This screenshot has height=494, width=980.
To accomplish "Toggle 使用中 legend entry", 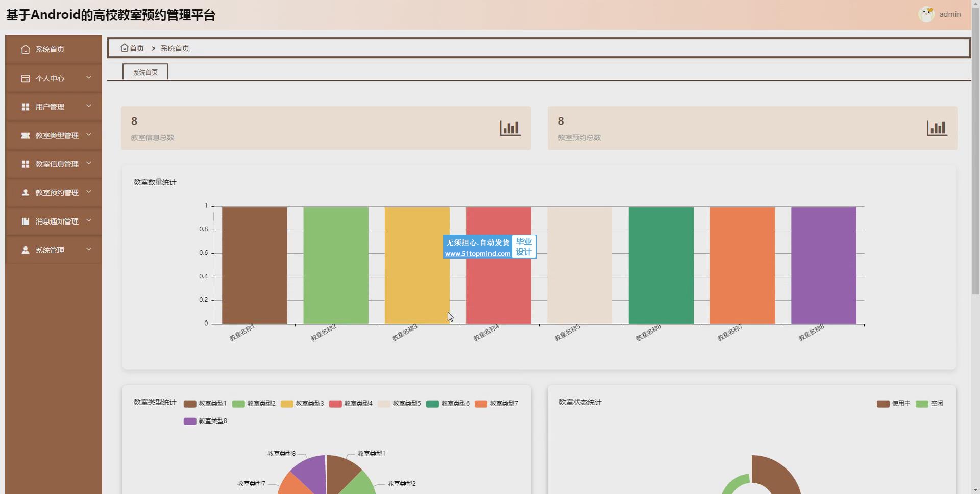I will click(894, 404).
